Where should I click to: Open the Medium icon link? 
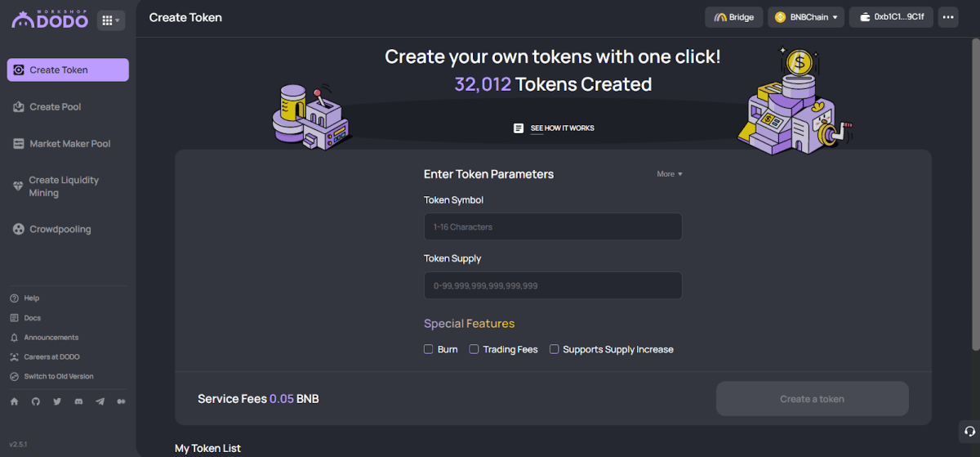pos(122,401)
